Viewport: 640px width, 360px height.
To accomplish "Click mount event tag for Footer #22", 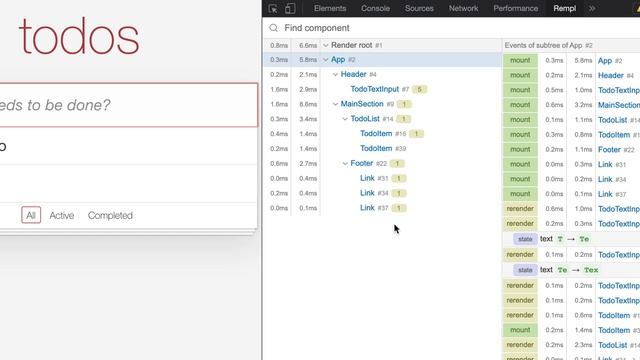I will point(520,149).
